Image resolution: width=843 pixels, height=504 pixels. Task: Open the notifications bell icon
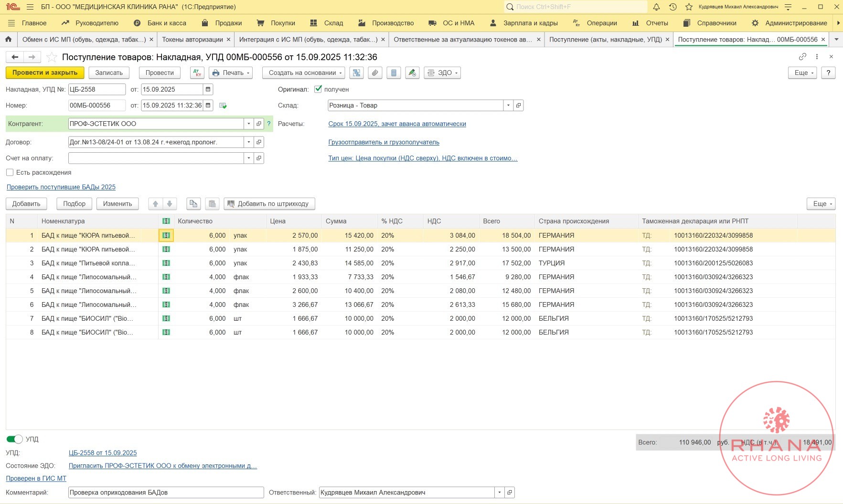656,7
